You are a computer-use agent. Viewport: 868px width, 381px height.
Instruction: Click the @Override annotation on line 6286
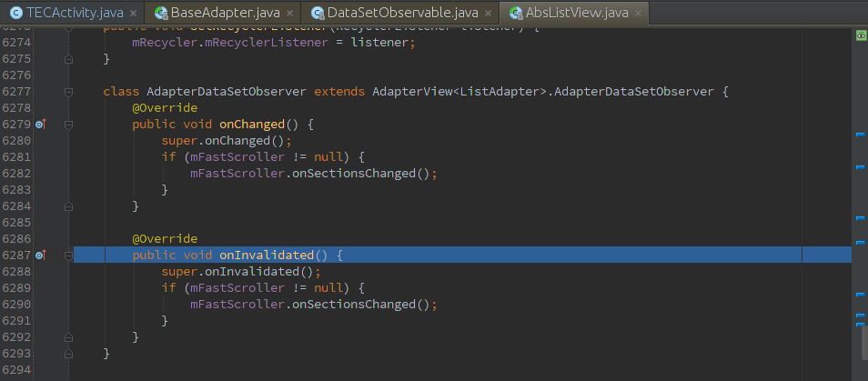[x=165, y=239]
